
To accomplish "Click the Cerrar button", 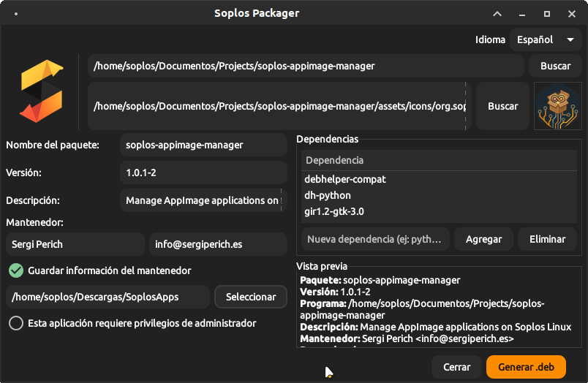I will pos(456,367).
